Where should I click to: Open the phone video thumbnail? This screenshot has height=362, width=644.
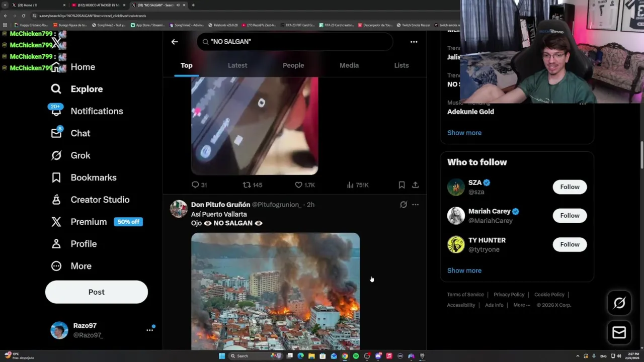[255, 126]
